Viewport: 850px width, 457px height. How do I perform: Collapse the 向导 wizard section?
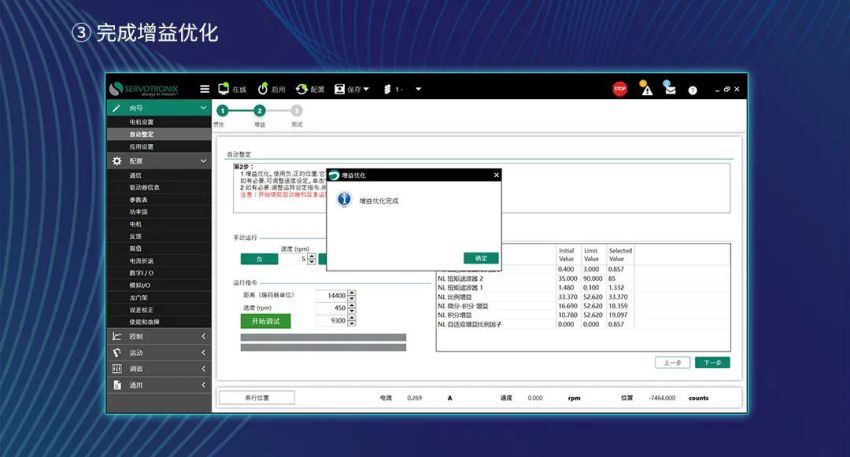pos(203,108)
